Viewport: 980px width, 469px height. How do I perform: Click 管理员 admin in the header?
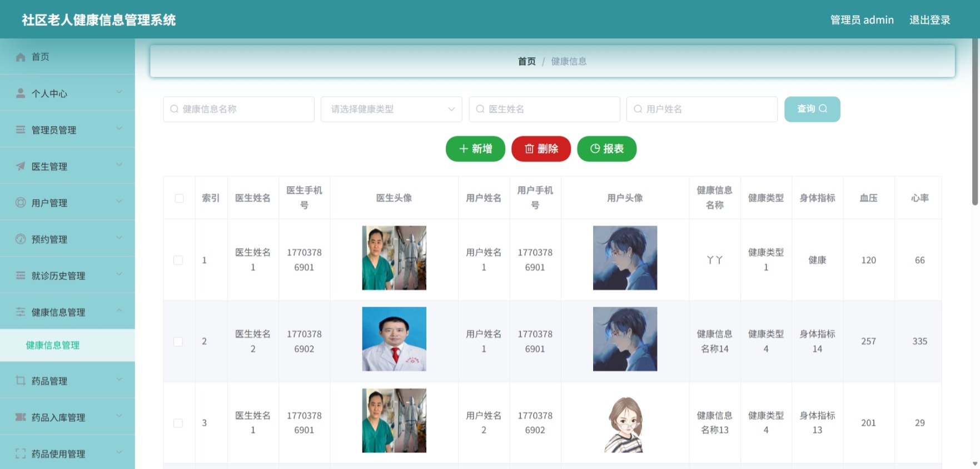(x=862, y=20)
